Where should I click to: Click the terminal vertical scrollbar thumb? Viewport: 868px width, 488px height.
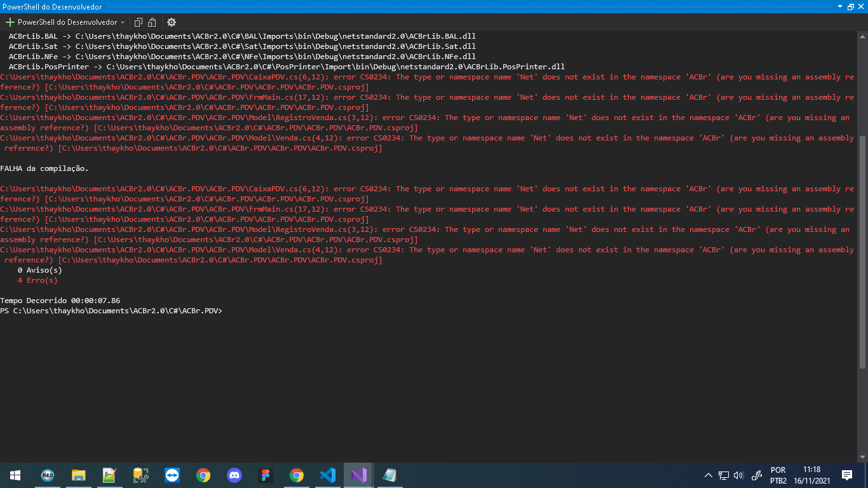tap(862, 252)
